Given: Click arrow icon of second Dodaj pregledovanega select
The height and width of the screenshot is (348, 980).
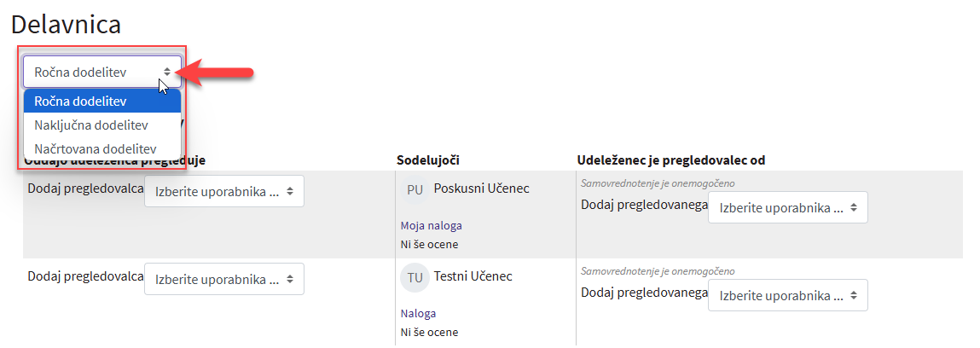Looking at the screenshot, I should (853, 295).
